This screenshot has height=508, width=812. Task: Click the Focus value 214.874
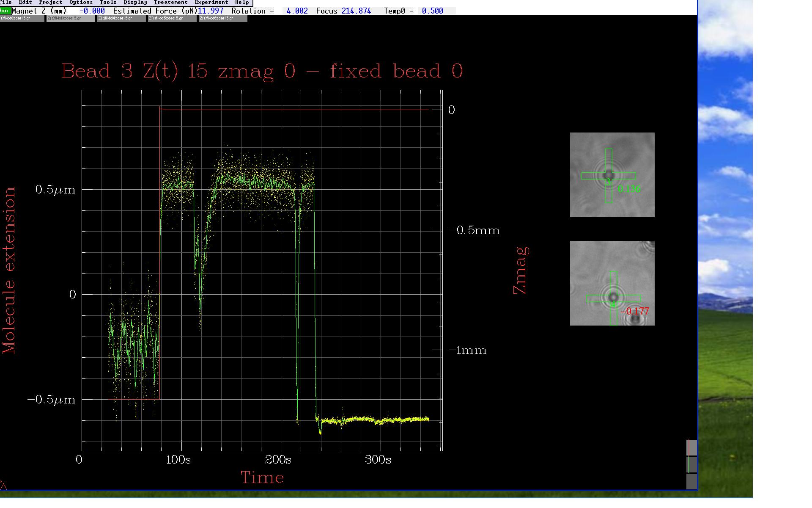pyautogui.click(x=356, y=11)
